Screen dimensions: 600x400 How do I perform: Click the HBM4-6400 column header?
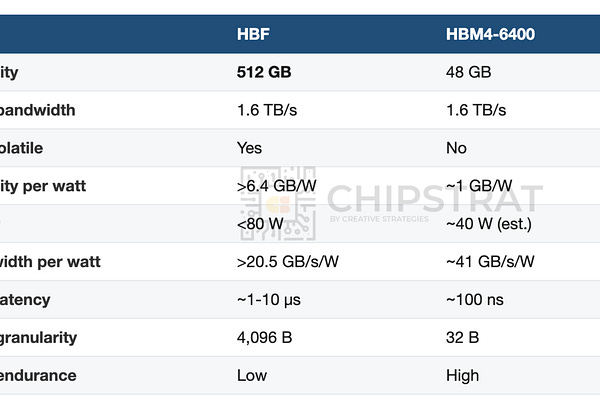[x=490, y=34]
